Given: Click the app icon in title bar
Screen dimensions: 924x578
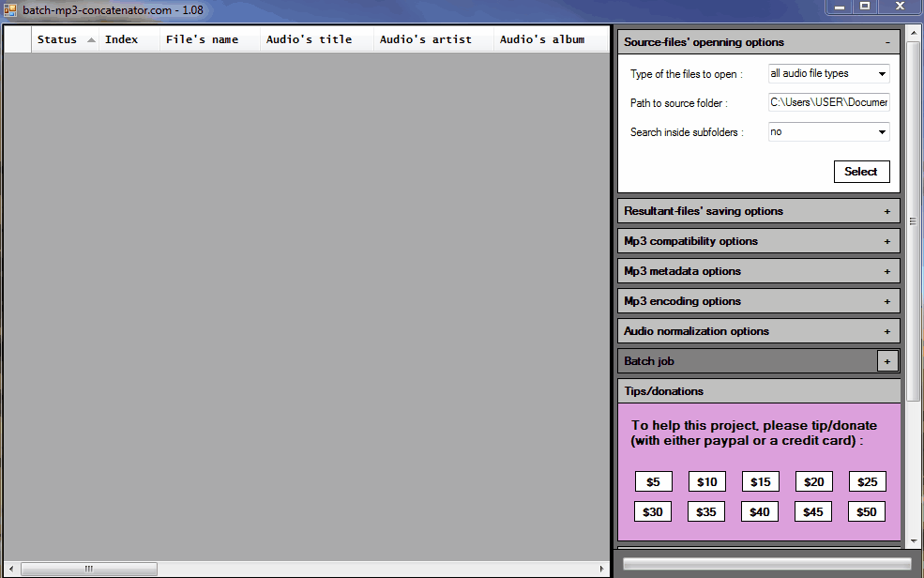Looking at the screenshot, I should [10, 10].
